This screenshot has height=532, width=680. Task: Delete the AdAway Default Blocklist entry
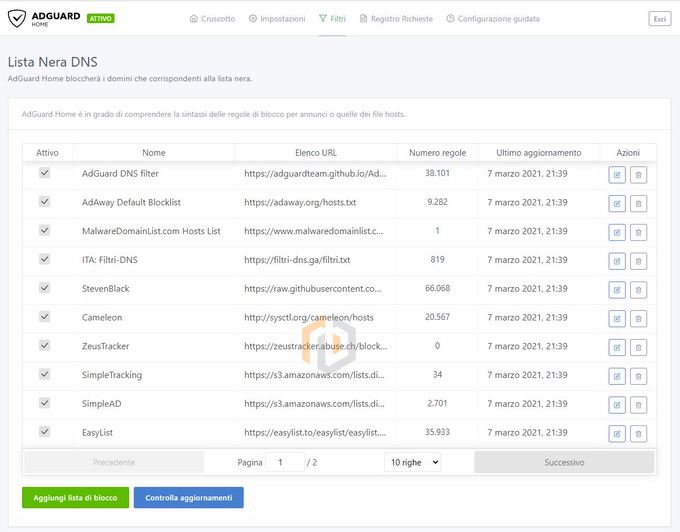[x=638, y=204]
